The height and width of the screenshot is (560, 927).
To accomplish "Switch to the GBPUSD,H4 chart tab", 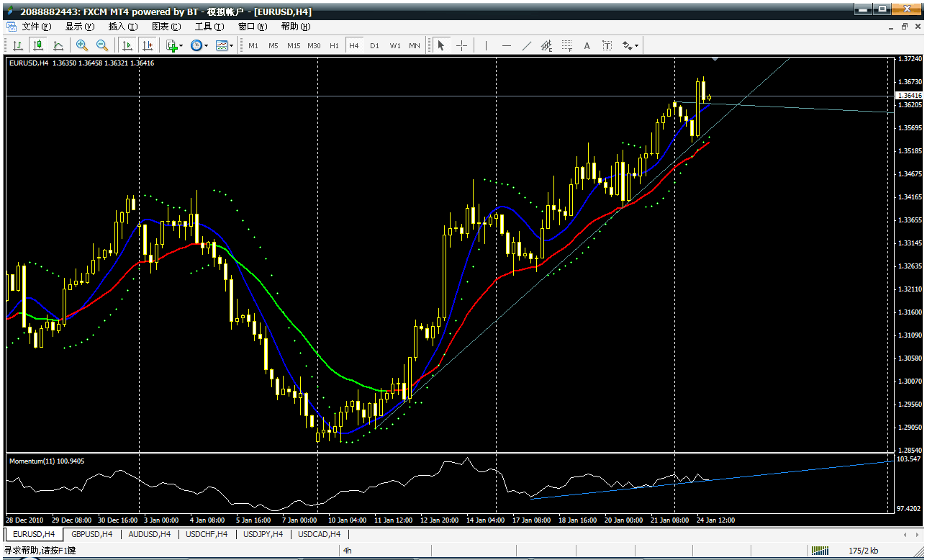I will (92, 534).
